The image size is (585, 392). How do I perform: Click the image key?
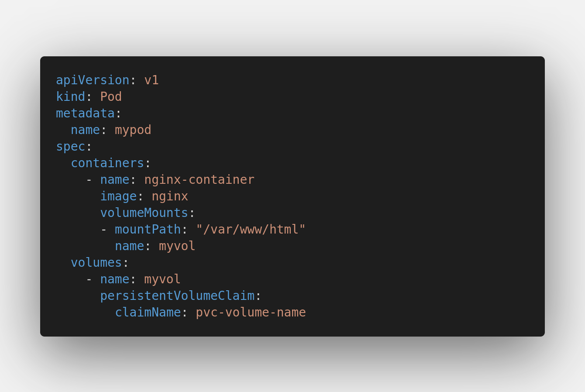pos(118,196)
